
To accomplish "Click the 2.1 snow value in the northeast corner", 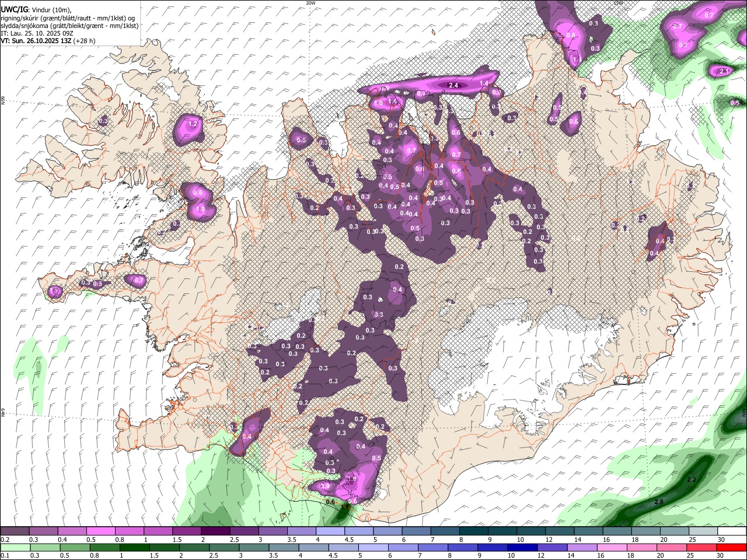I will (x=724, y=71).
